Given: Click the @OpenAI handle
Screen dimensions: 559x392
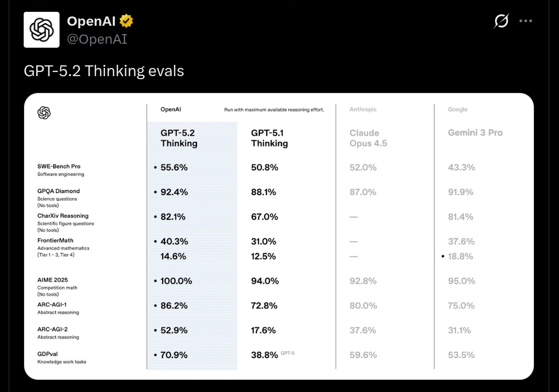Looking at the screenshot, I should [x=97, y=39].
